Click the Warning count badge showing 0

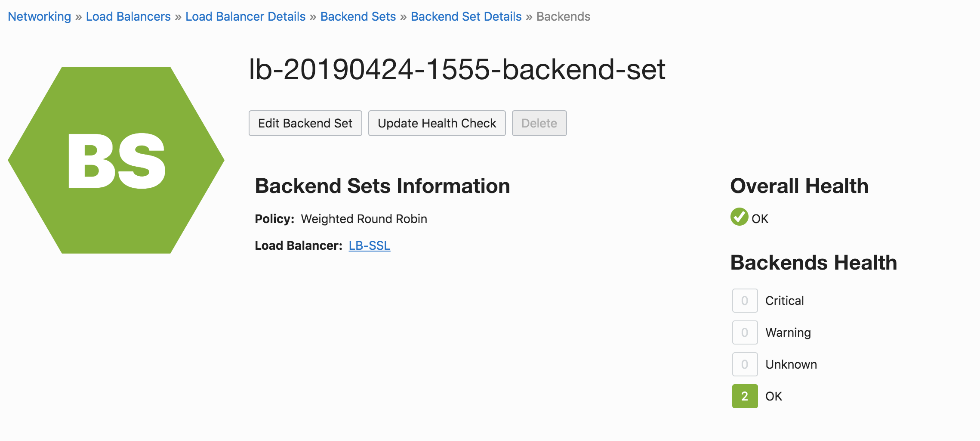tap(745, 332)
